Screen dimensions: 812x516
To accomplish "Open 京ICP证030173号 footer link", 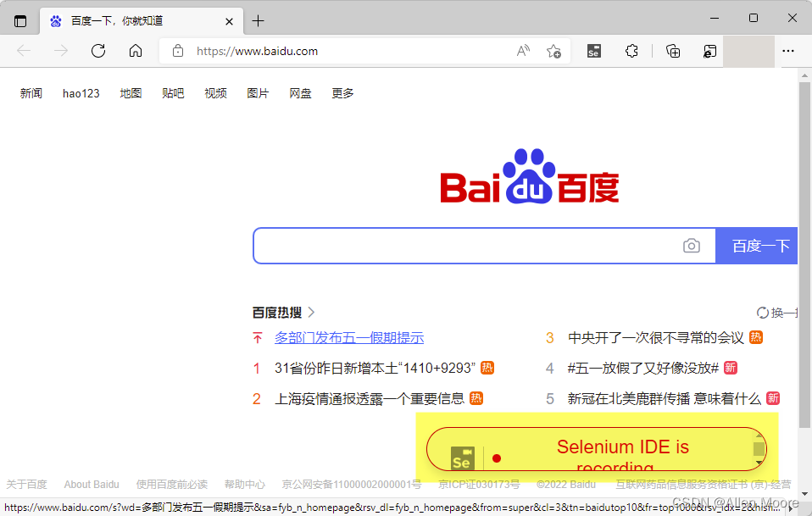I will tap(479, 485).
